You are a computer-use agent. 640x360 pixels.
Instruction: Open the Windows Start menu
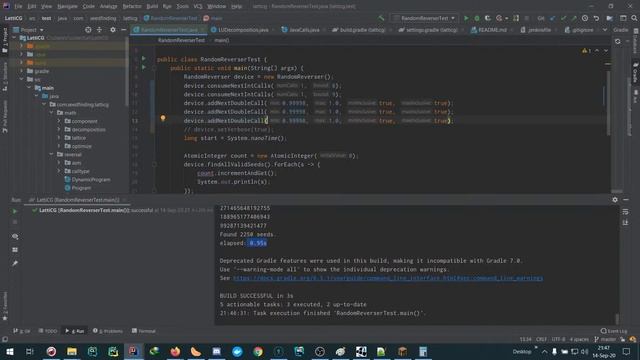point(10,351)
